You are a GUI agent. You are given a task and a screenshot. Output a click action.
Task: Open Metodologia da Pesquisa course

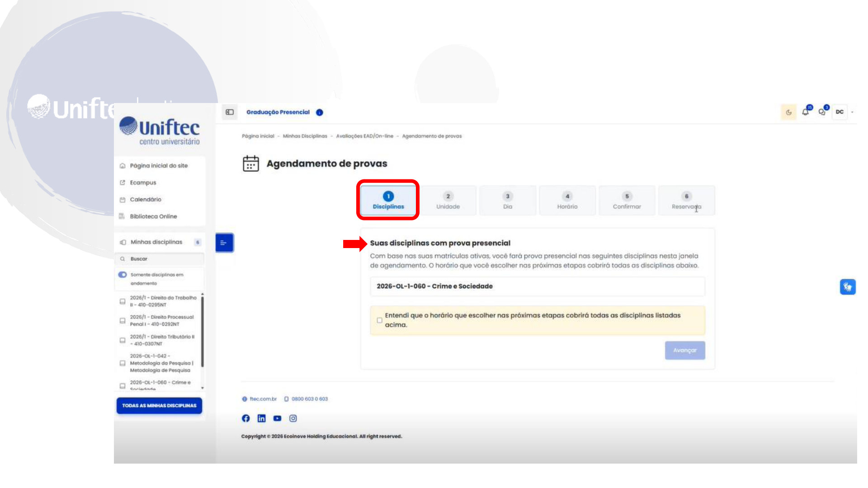[161, 363]
